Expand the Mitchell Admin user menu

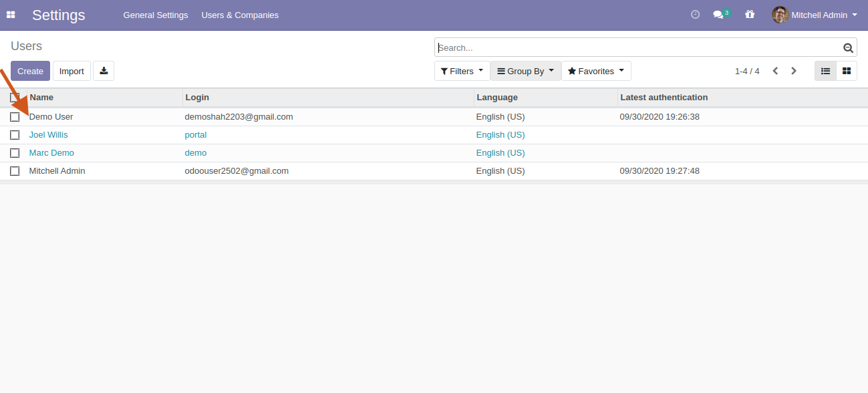tap(815, 15)
